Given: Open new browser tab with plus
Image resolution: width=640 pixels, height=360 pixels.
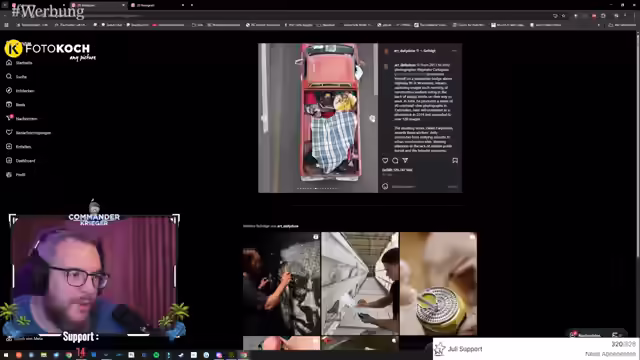Looking at the screenshot, I should pos(192,5).
